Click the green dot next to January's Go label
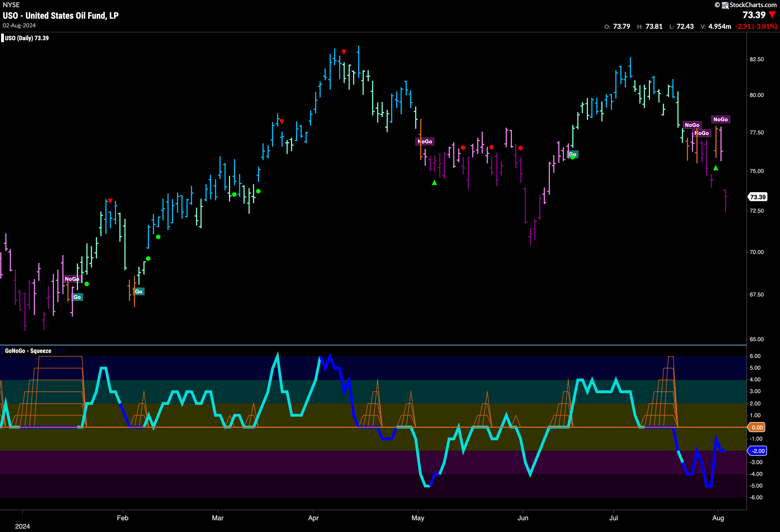 (87, 284)
